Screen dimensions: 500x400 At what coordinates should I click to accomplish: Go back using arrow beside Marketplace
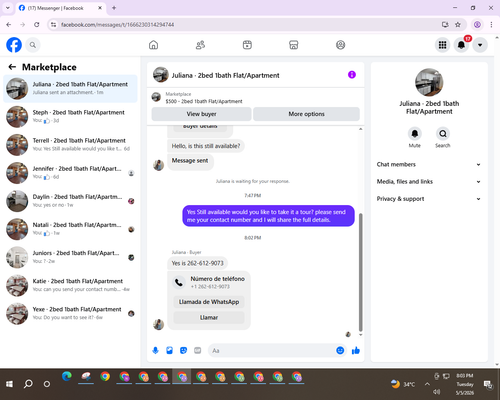12,67
